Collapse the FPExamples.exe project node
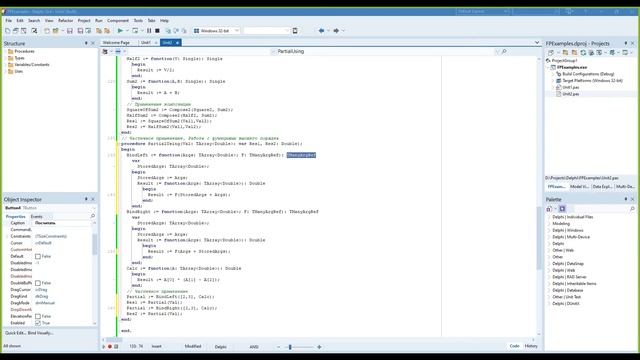This screenshot has height=360, width=640. click(549, 67)
